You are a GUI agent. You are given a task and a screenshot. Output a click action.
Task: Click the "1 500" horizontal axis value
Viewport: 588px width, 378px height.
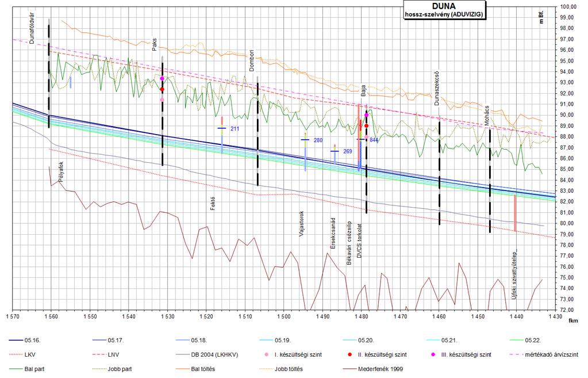[284, 316]
